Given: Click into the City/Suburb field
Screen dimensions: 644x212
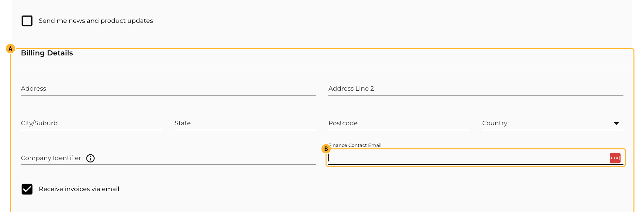Looking at the screenshot, I should [91, 123].
